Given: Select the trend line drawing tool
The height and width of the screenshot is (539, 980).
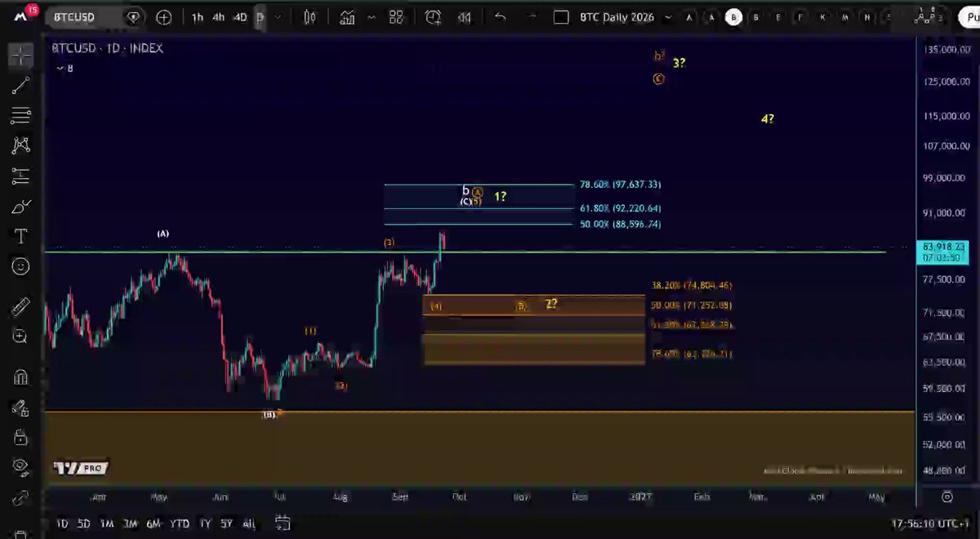Looking at the screenshot, I should click(21, 85).
